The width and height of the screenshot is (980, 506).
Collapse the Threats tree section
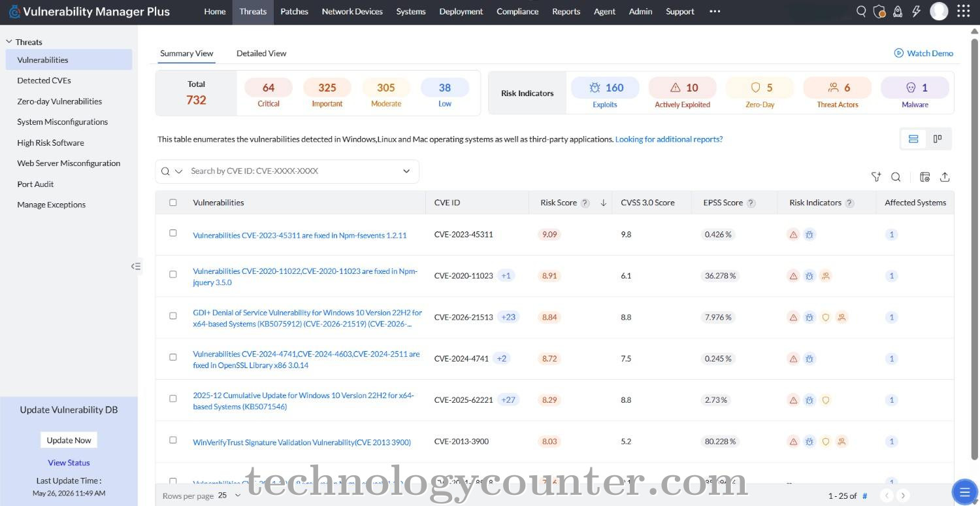[x=9, y=41]
